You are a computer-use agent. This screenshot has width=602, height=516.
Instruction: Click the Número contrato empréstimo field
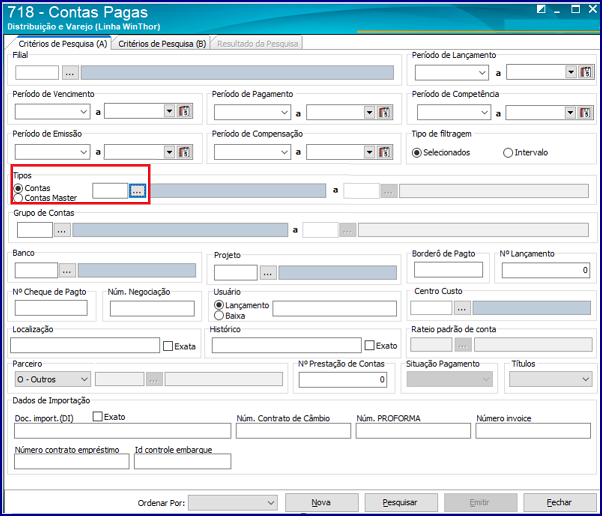[x=72, y=461]
